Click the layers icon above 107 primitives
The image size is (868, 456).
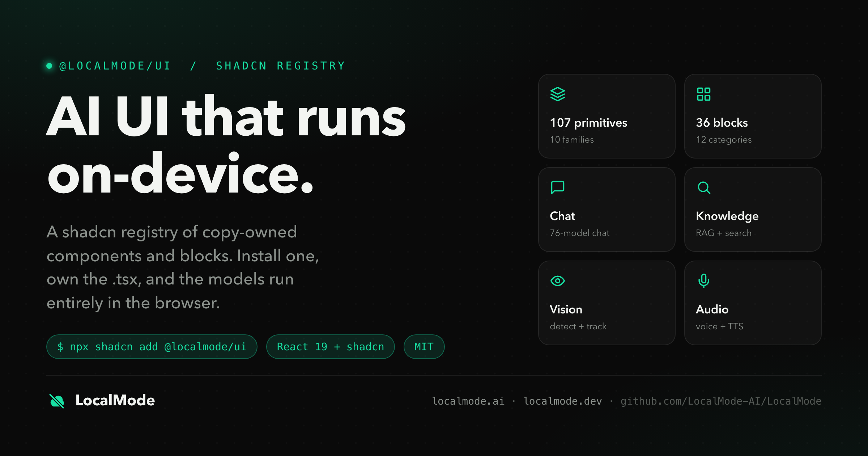(557, 94)
